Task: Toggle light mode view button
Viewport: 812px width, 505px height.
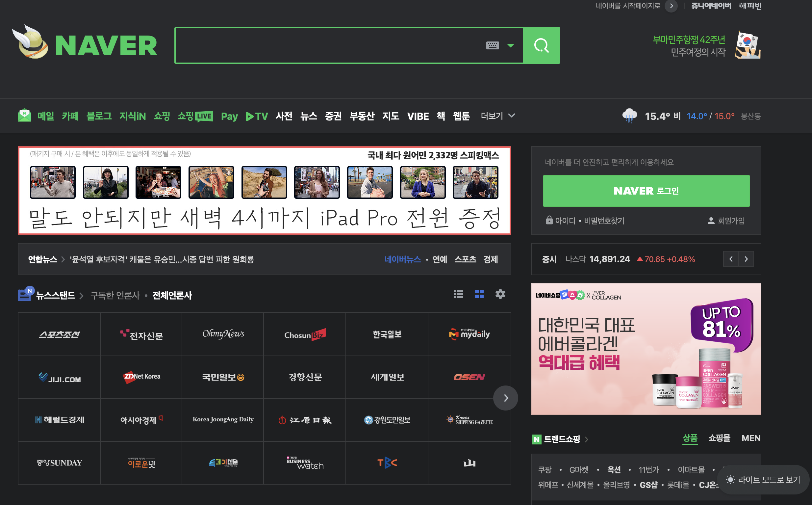Action: [x=763, y=480]
